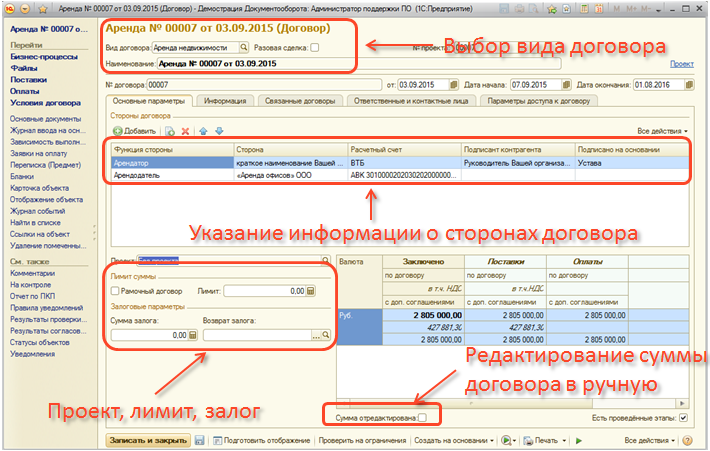
Task: Move row up with blue up arrow
Action: [204, 131]
